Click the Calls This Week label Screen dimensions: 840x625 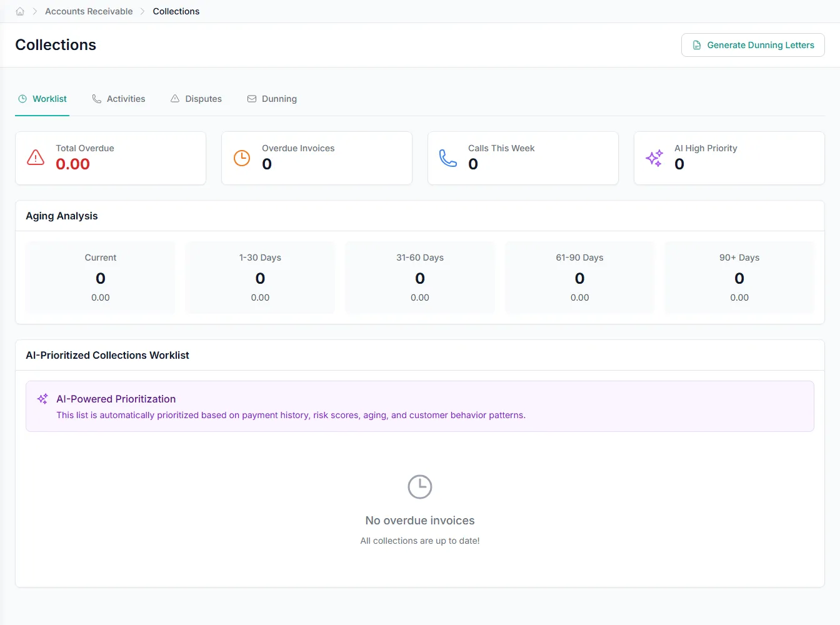[501, 148]
